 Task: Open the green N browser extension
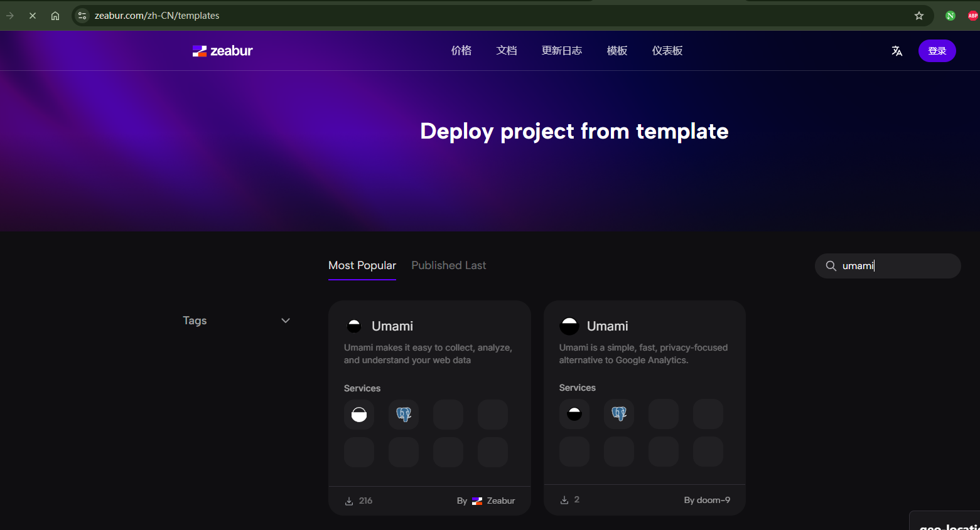[x=950, y=16]
